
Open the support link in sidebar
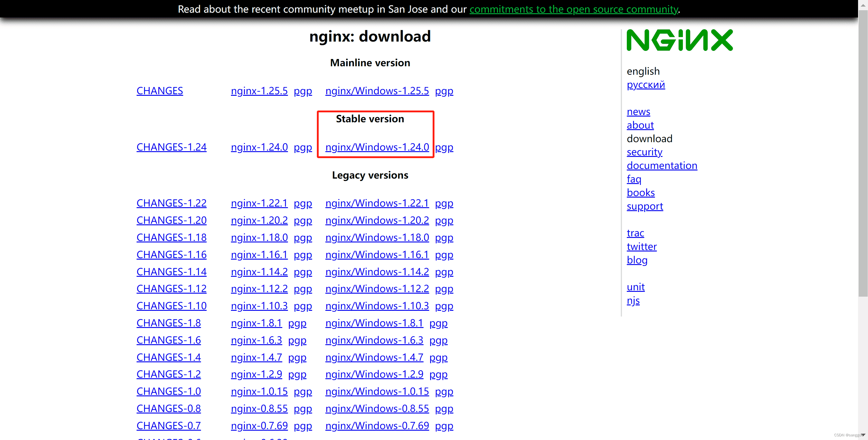(645, 206)
